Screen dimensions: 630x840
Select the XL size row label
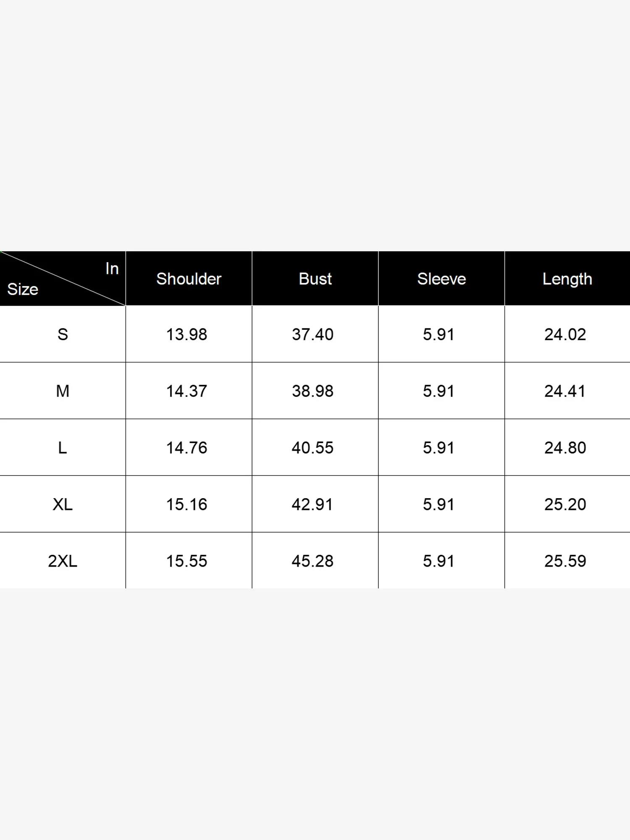pyautogui.click(x=63, y=504)
